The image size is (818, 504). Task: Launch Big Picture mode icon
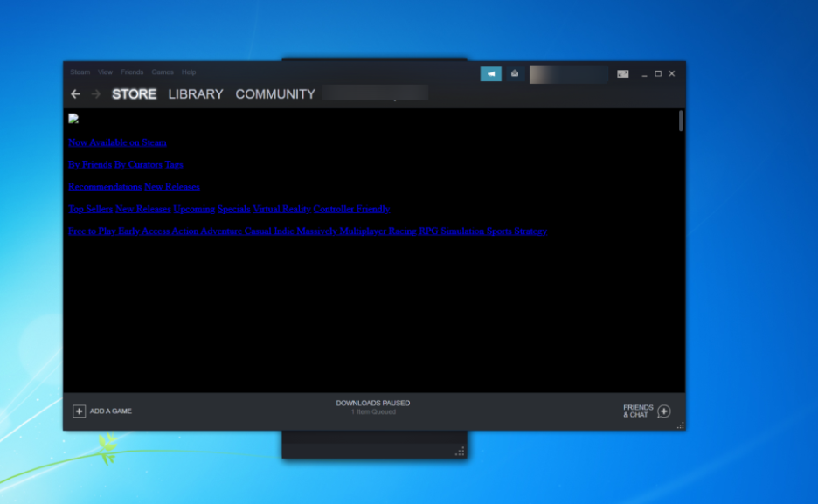pos(623,74)
